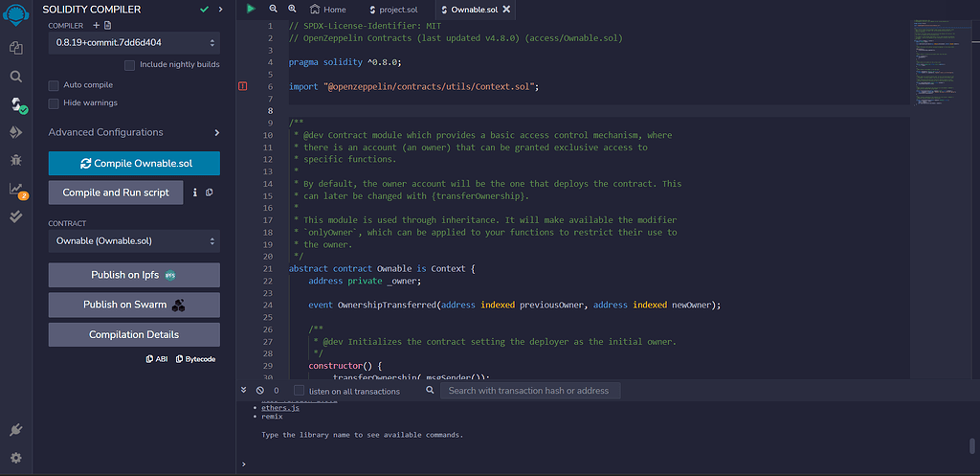This screenshot has width=980, height=476.
Task: Copy Bytecode to clipboard
Action: pyautogui.click(x=195, y=359)
